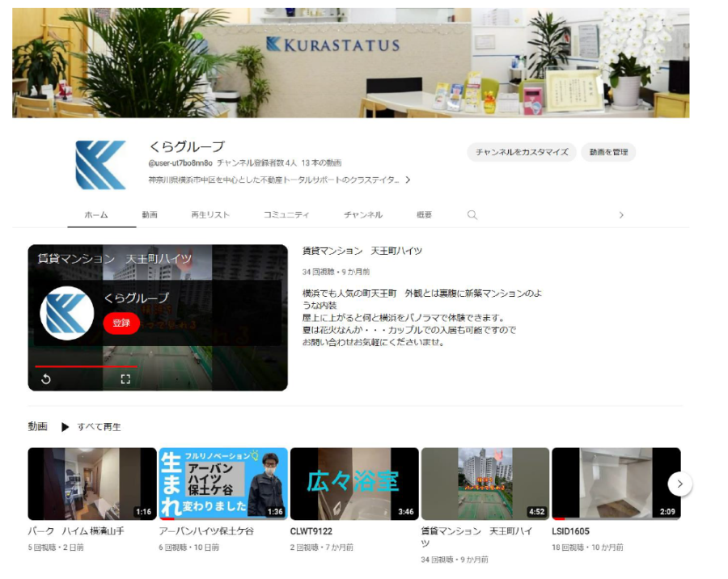Click the channel search magnifier icon

(472, 215)
